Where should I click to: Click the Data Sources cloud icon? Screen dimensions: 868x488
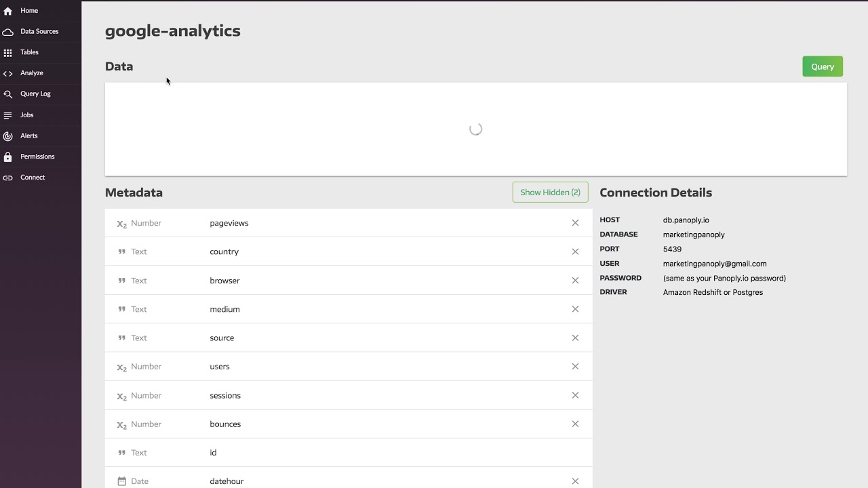click(x=7, y=32)
